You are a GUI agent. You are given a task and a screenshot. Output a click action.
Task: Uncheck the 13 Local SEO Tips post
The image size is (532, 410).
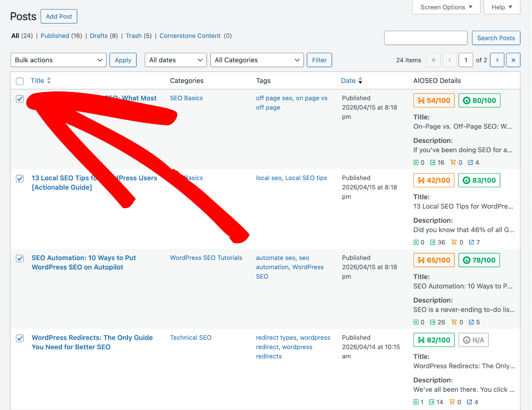click(20, 178)
